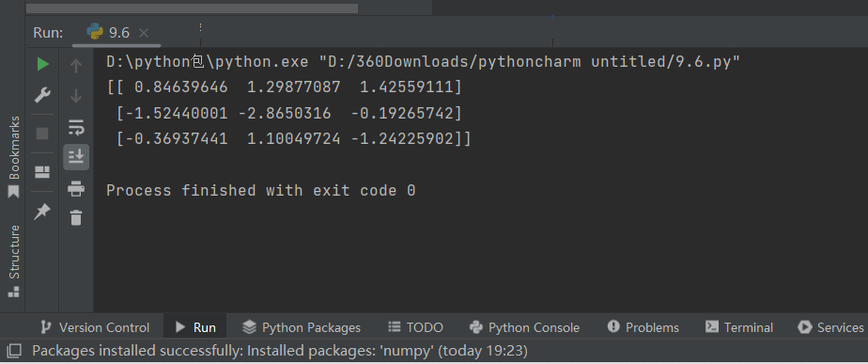Show tool windows quick access icon
This screenshot has height=364, width=868.
[13, 350]
